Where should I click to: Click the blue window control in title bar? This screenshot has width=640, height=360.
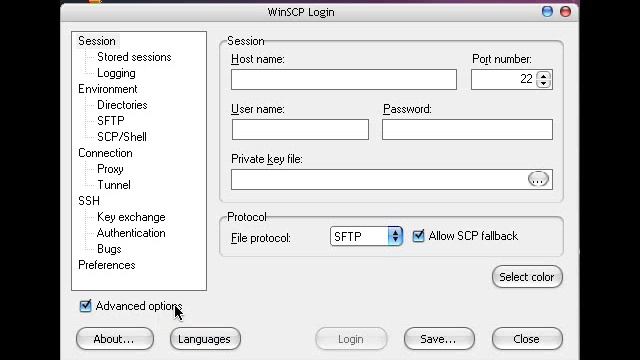coord(547,11)
